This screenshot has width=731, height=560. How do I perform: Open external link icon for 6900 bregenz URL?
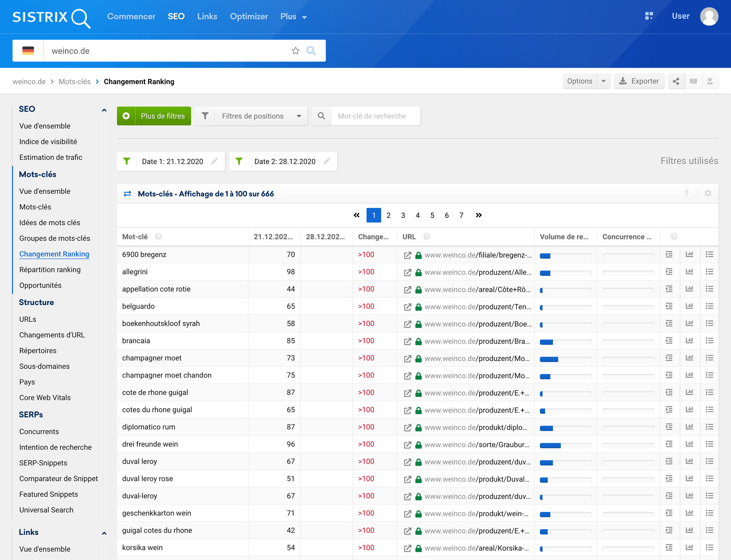point(408,255)
